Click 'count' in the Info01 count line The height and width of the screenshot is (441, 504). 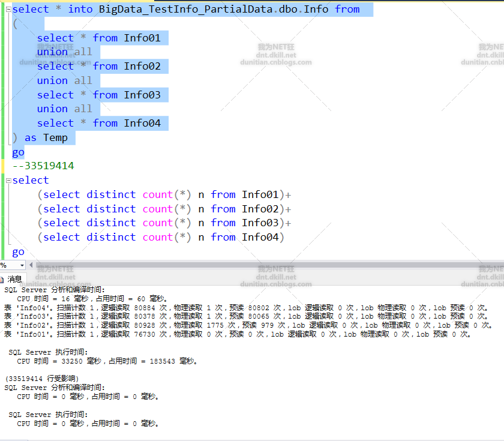point(157,195)
